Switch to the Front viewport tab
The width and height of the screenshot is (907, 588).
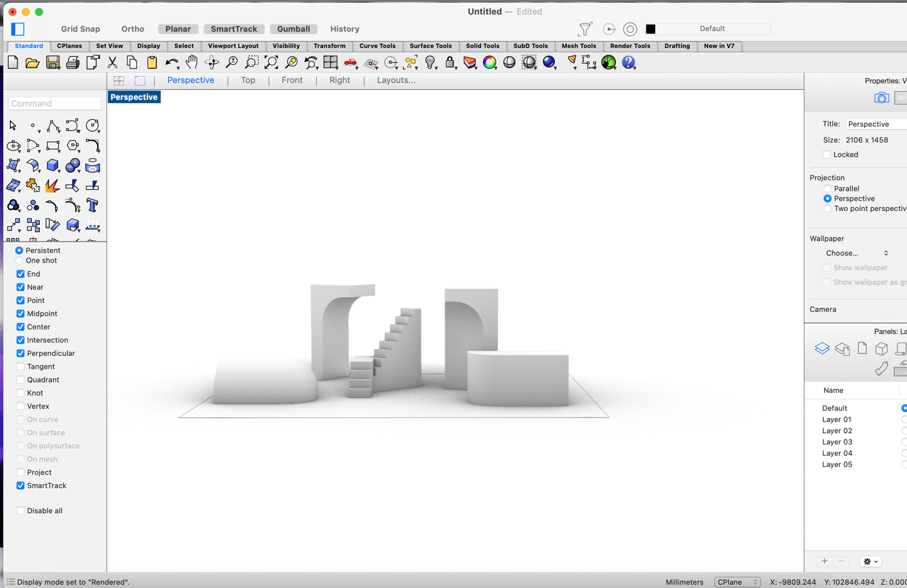[292, 81]
